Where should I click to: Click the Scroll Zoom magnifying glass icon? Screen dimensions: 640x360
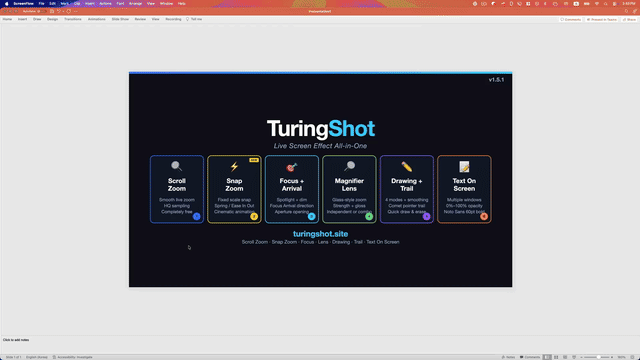[176, 166]
